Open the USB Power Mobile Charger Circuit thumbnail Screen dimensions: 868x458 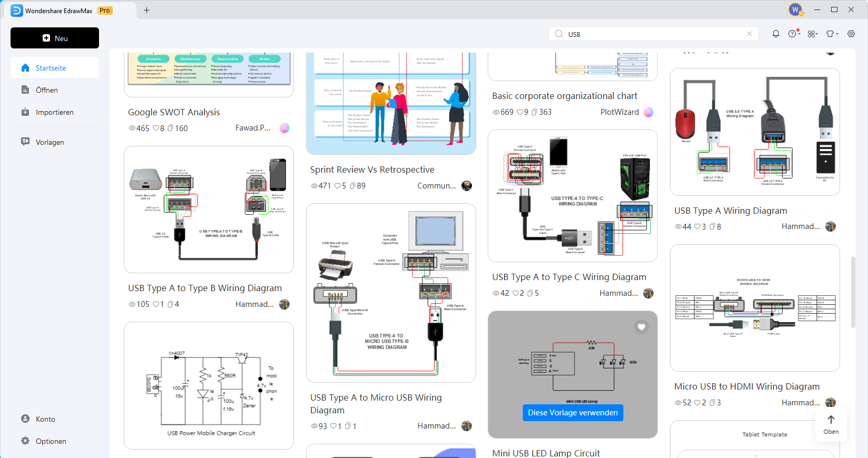(209, 385)
